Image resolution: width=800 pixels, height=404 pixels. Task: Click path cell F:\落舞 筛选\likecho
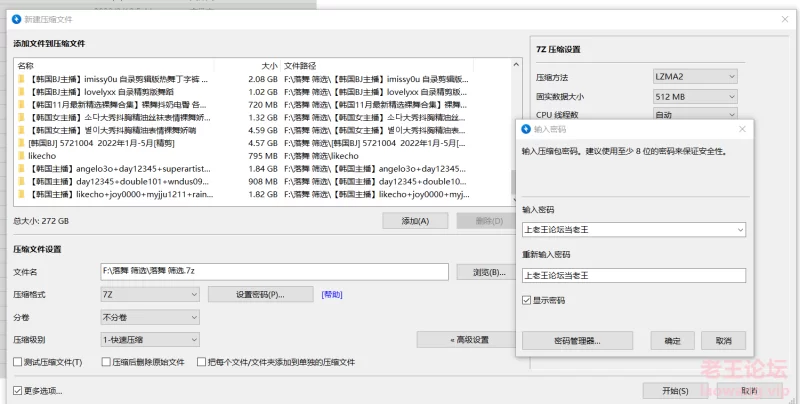(321, 156)
